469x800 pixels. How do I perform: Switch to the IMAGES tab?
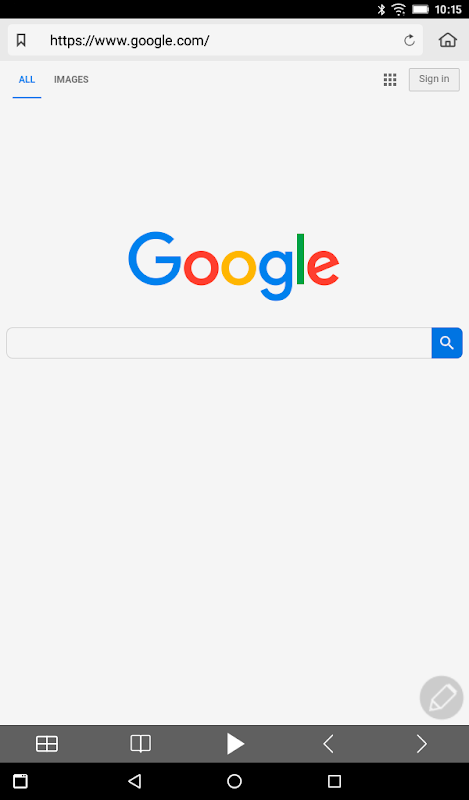pos(71,80)
